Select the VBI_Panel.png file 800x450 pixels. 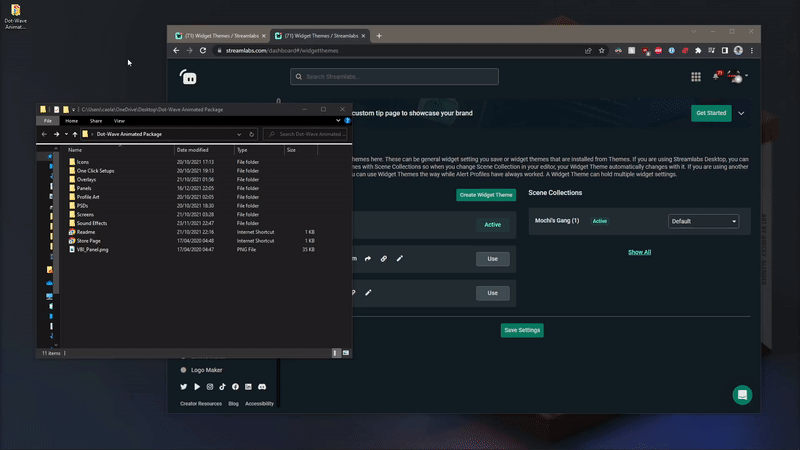click(x=92, y=249)
